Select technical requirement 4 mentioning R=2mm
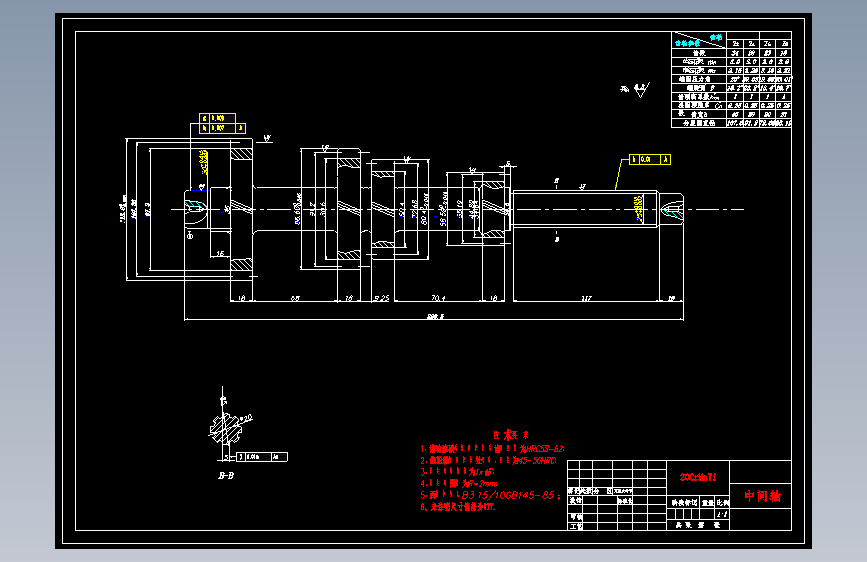The height and width of the screenshot is (562, 867). point(459,483)
